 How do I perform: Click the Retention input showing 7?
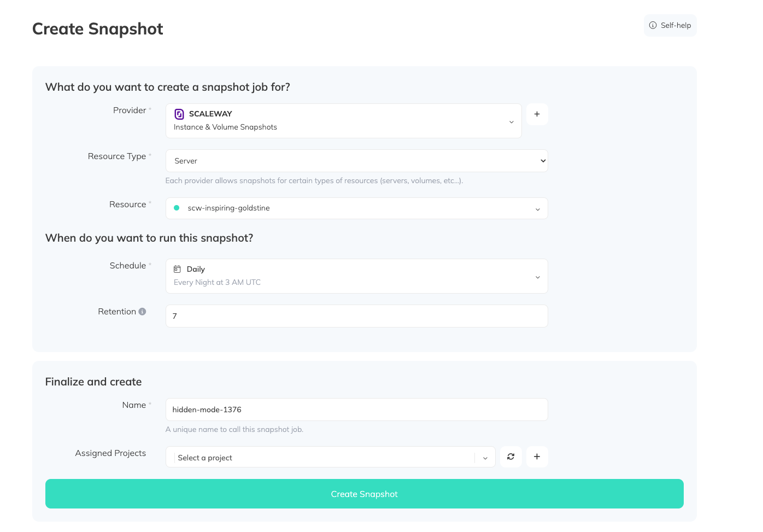pyautogui.click(x=356, y=316)
